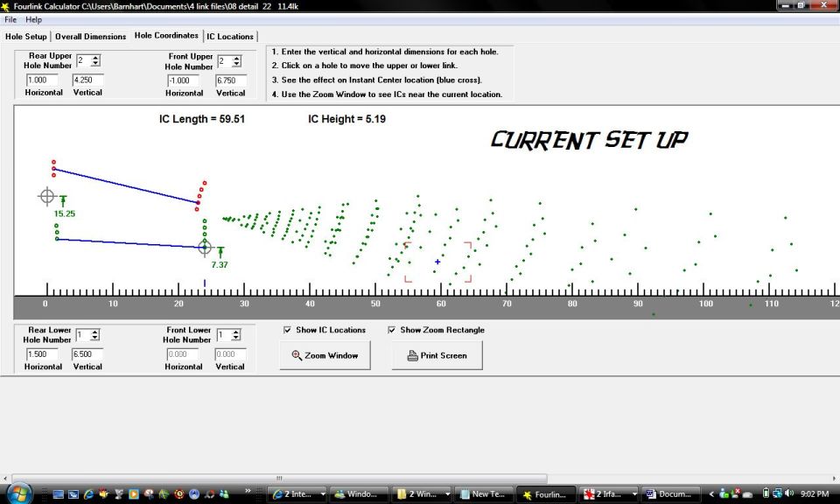Screen dimensions: 840x504
Task: Toggle Show Zoom Rectangle checkbox
Action: click(x=392, y=330)
